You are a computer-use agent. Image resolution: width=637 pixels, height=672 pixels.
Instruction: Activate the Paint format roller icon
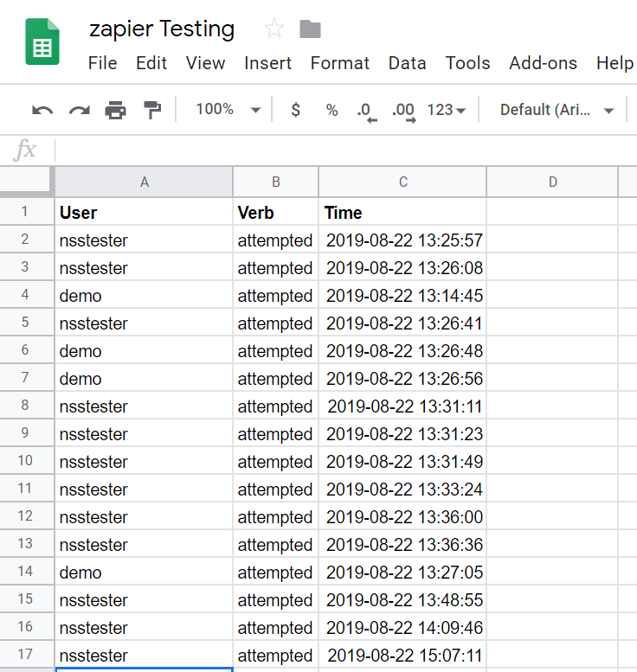point(152,110)
